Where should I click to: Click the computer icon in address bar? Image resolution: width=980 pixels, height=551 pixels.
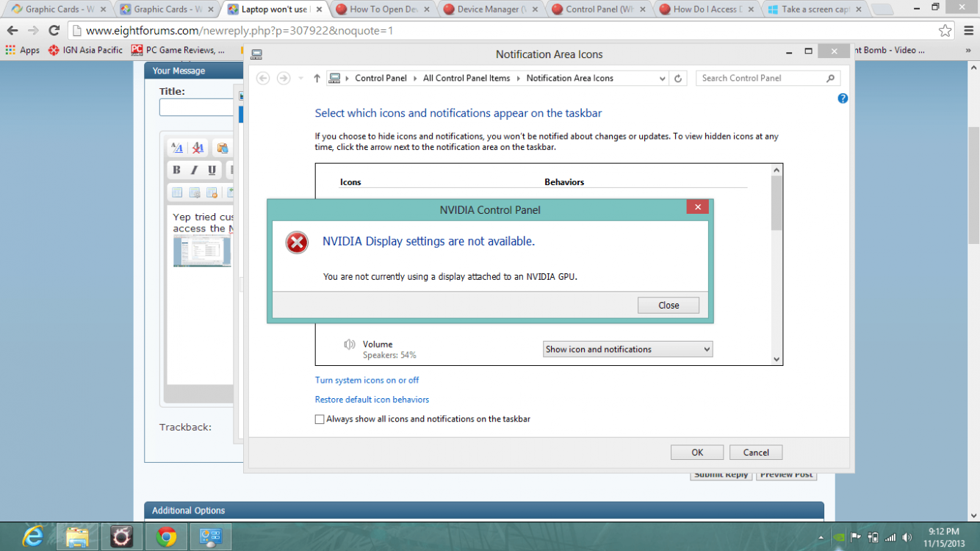(335, 78)
